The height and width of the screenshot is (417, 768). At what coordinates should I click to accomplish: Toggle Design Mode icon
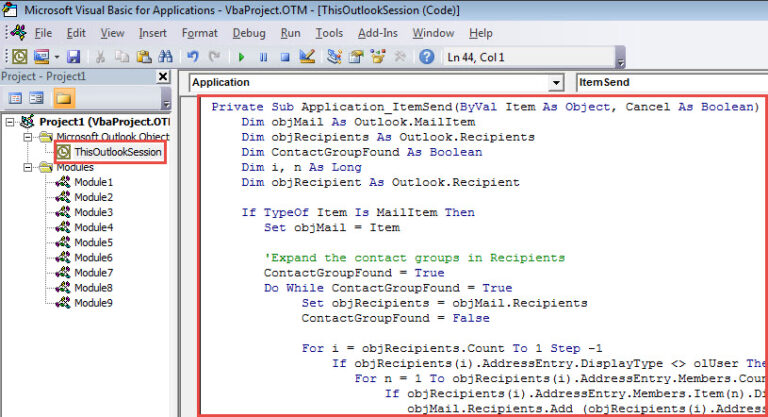coord(307,57)
